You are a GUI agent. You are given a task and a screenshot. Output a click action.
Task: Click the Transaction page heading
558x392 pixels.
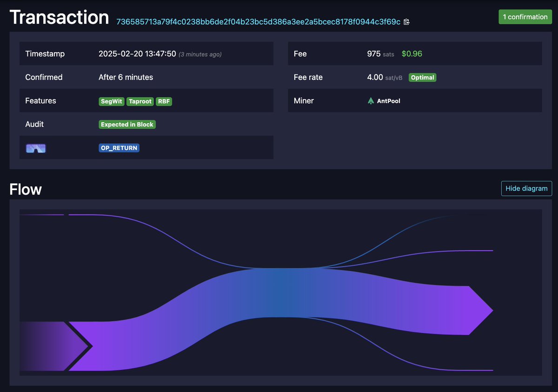pos(59,17)
